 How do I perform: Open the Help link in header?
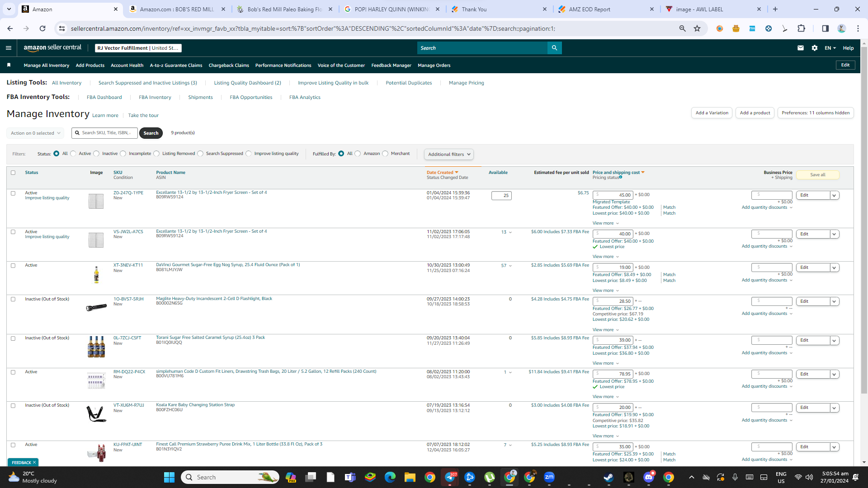click(x=848, y=48)
